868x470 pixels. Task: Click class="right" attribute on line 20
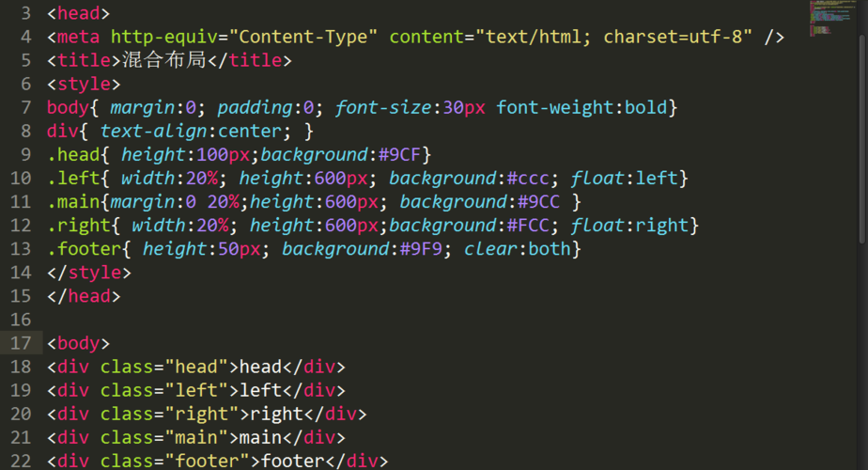[x=169, y=414]
